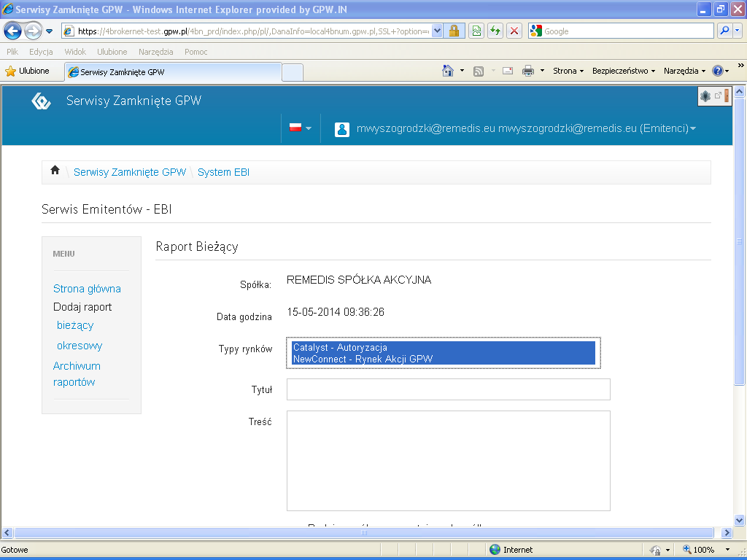Click the blue Help question mark icon

pos(718,71)
